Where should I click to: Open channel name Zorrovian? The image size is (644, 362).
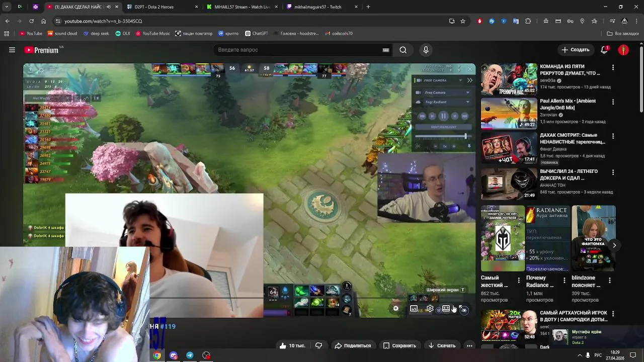coord(548,115)
